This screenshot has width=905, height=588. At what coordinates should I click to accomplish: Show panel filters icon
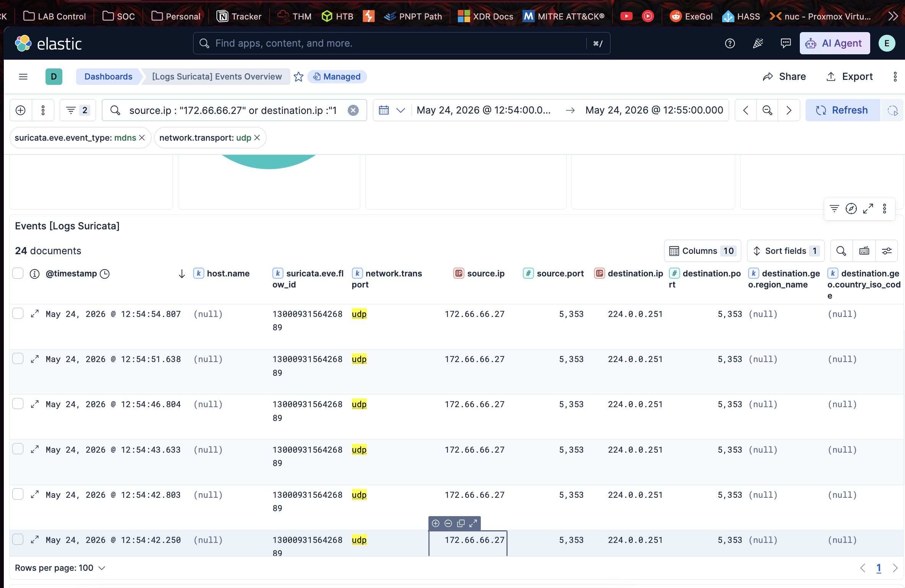(x=834, y=209)
